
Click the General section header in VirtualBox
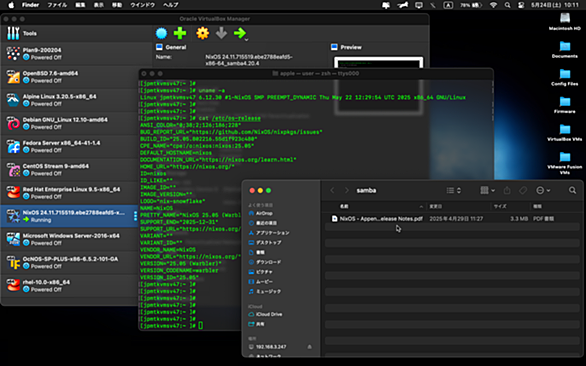[x=171, y=47]
